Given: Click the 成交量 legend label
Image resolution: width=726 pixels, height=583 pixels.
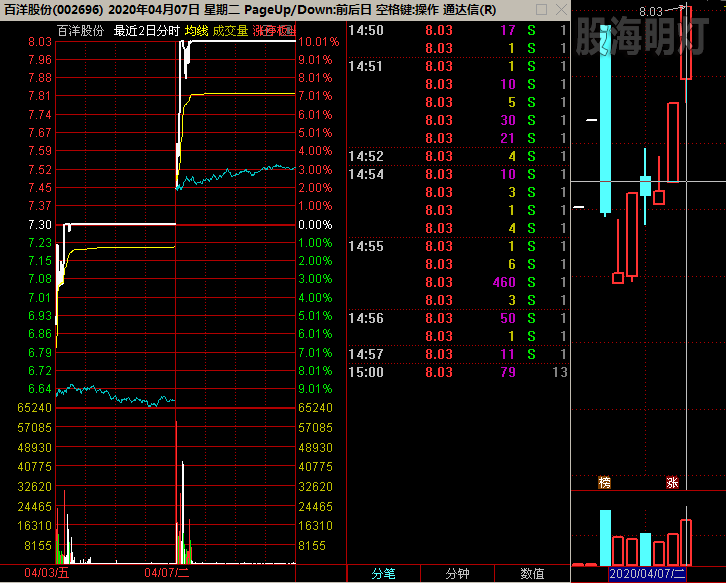Looking at the screenshot, I should point(230,31).
